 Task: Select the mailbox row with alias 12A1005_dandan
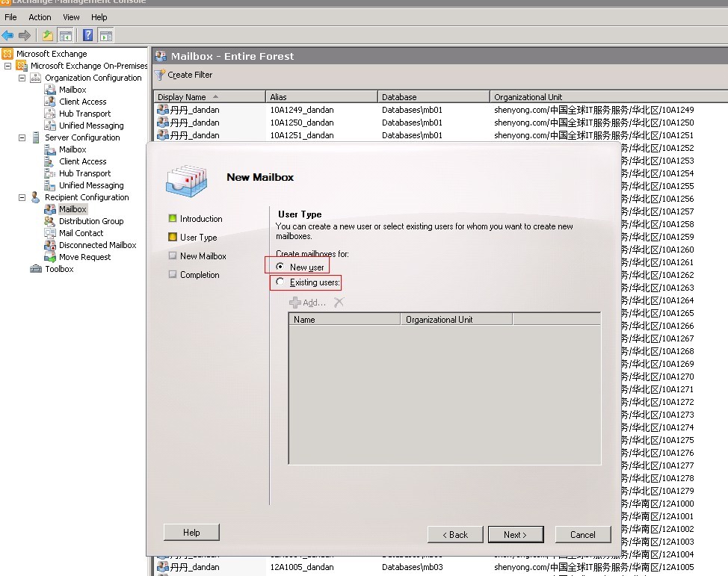(x=440, y=567)
